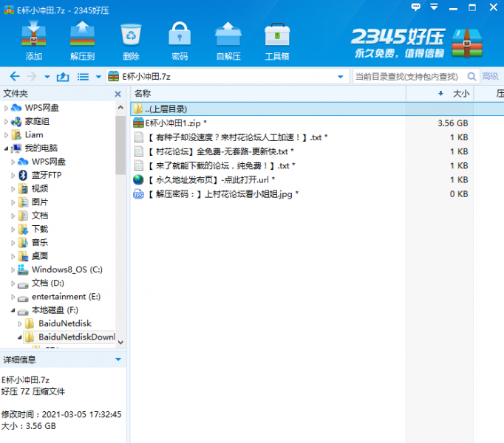Select the 蓝牙FTP tree item
Image resolution: width=504 pixels, height=443 pixels.
pos(47,175)
